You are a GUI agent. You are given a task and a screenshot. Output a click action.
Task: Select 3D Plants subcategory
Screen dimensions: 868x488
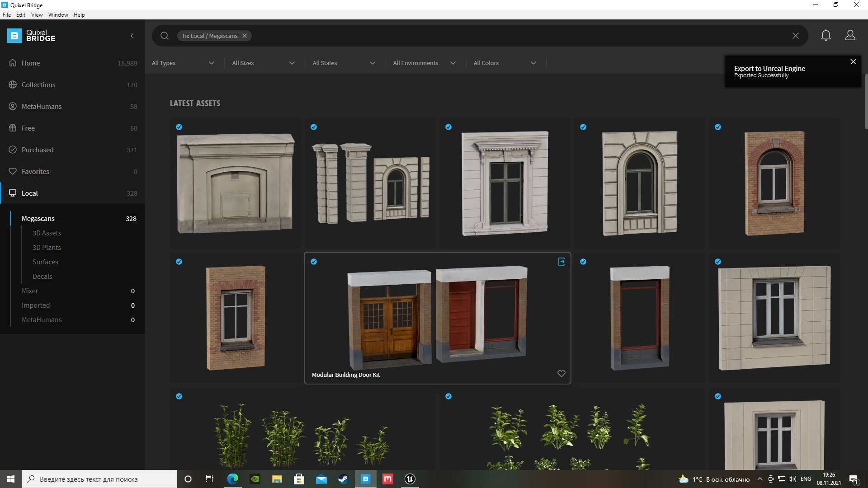(x=47, y=247)
